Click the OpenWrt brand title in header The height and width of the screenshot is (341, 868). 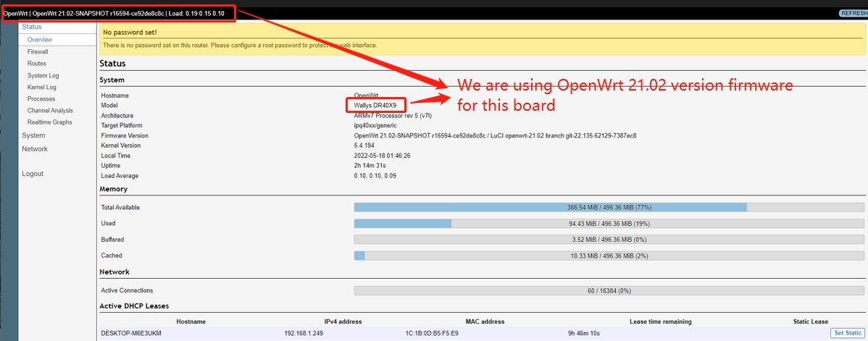pyautogui.click(x=15, y=13)
